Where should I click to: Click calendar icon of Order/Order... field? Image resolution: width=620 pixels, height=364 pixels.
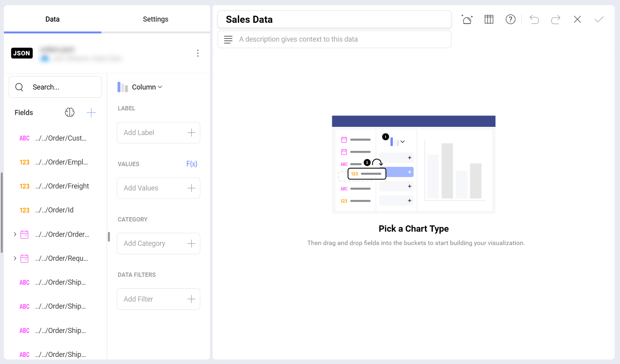point(24,234)
